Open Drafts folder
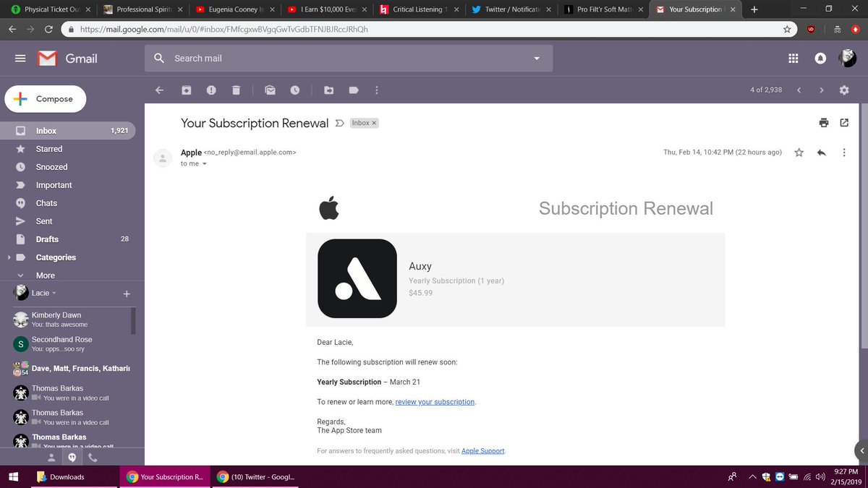Viewport: 868px width, 488px height. 48,239
